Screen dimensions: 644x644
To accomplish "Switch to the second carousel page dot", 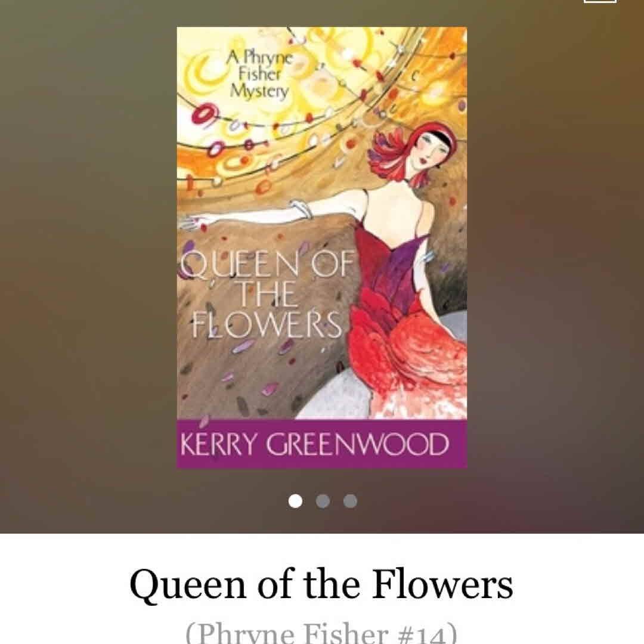I will click(323, 501).
